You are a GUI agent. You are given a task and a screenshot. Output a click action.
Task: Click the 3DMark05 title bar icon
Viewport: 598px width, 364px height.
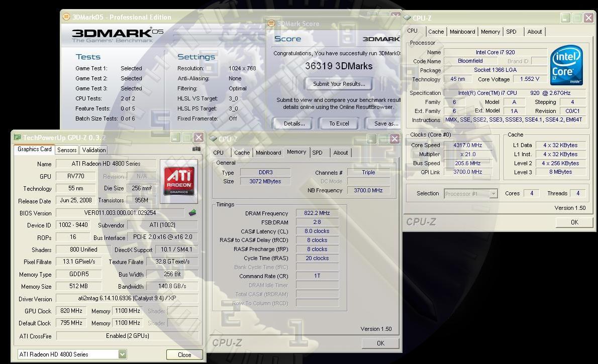tap(66, 17)
